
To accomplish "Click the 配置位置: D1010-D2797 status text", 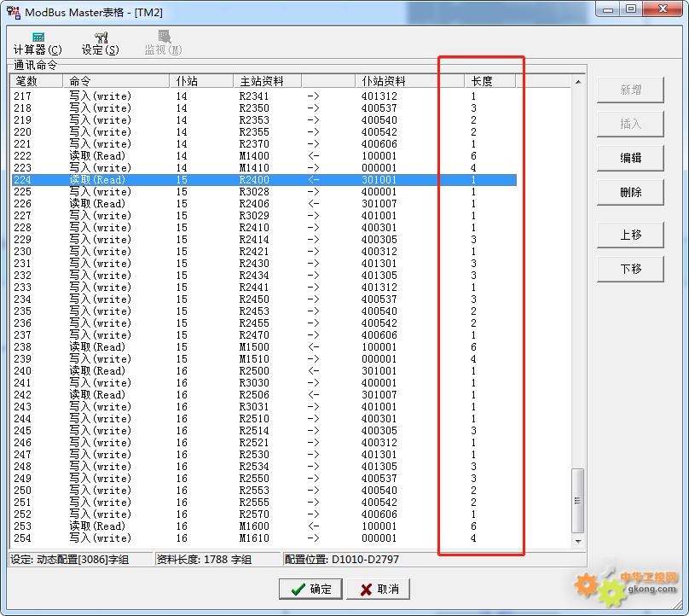I will (342, 560).
